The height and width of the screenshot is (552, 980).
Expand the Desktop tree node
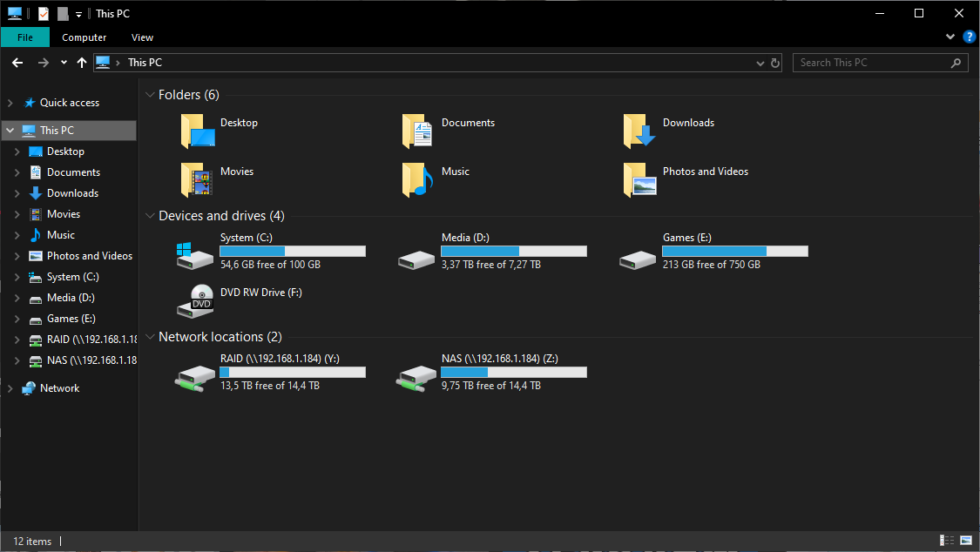(17, 151)
